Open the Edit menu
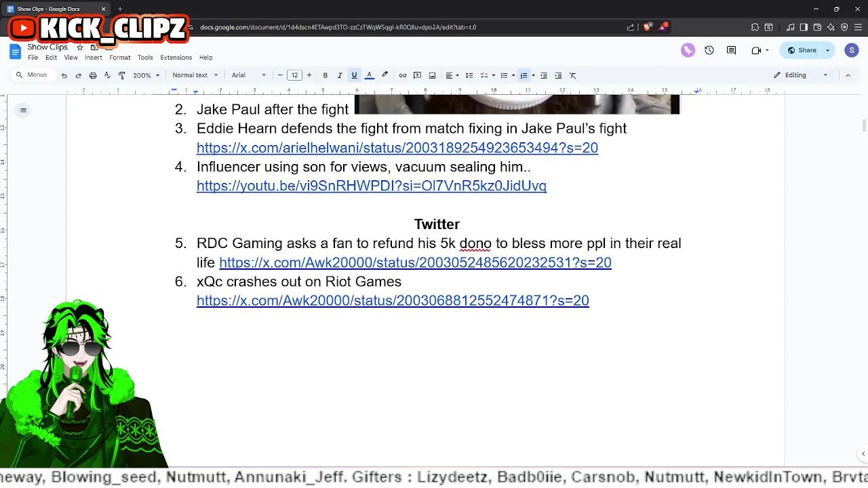The height and width of the screenshot is (488, 868). tap(51, 58)
